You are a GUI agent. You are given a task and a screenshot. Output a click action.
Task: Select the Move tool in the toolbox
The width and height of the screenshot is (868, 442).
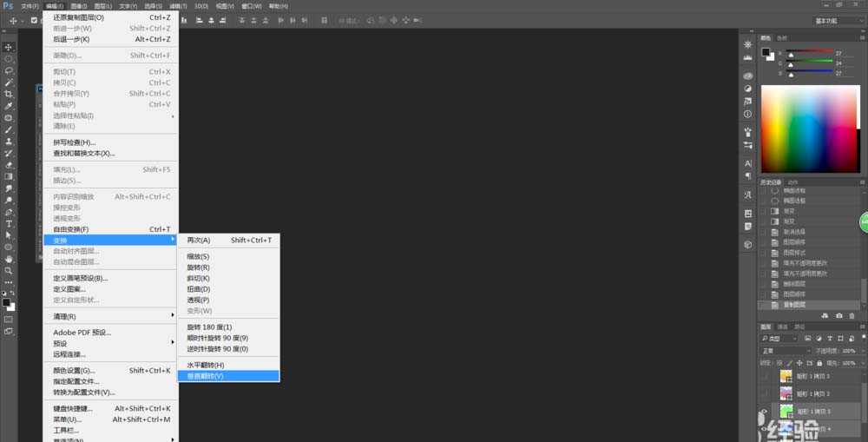9,47
